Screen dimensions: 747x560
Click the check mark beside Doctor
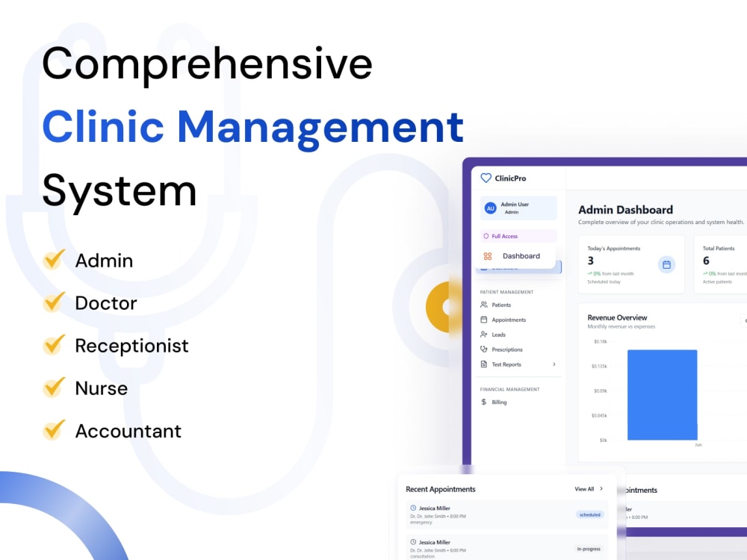coord(54,302)
